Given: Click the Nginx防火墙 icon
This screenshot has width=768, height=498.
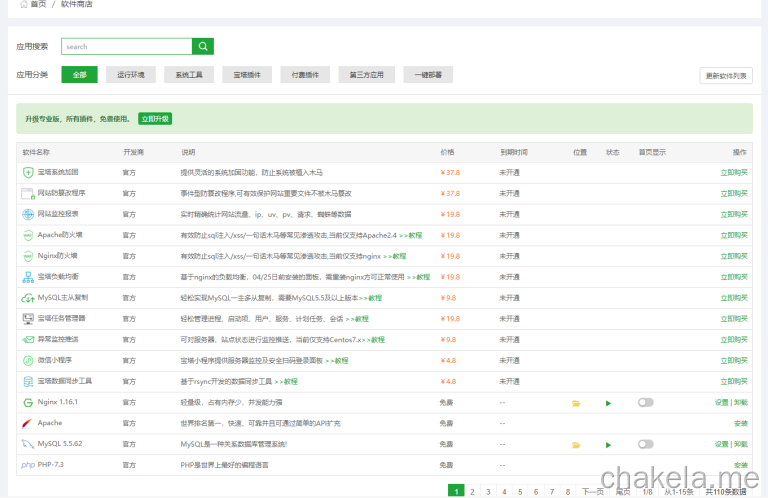Looking at the screenshot, I should tap(28, 256).
